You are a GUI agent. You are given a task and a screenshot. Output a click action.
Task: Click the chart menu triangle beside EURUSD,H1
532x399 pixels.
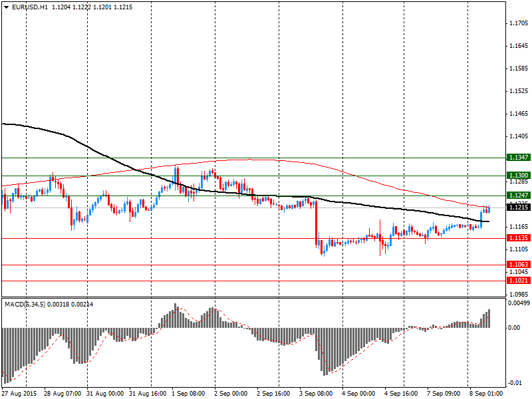6,7
